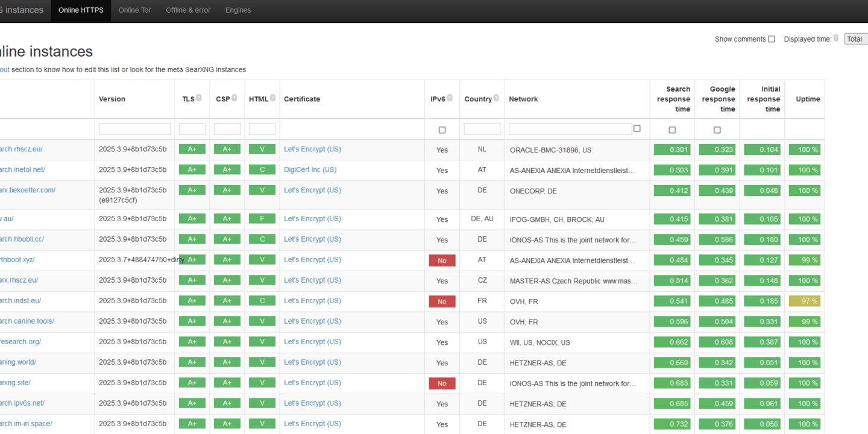The image size is (868, 434).
Task: Click the IPv6 column help icon
Action: click(x=449, y=98)
